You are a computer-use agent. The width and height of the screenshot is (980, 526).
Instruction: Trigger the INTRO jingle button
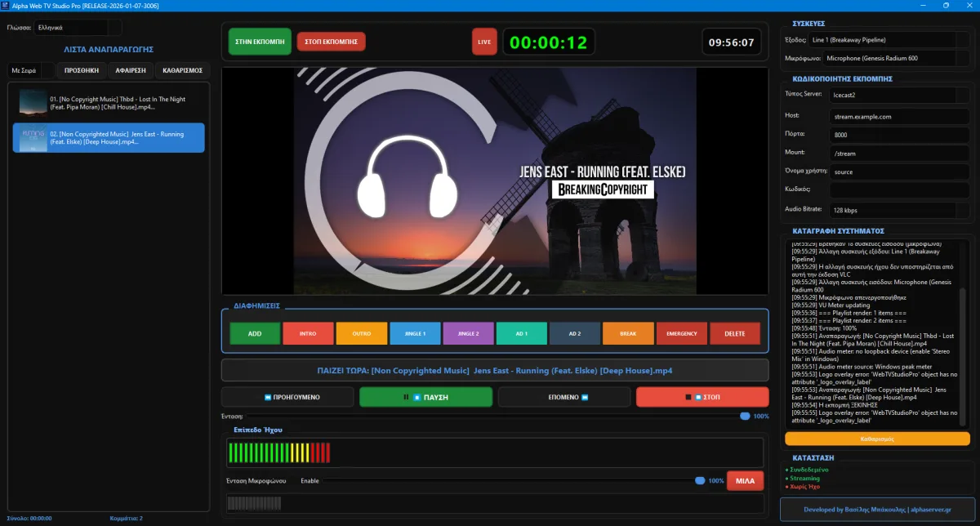click(308, 333)
